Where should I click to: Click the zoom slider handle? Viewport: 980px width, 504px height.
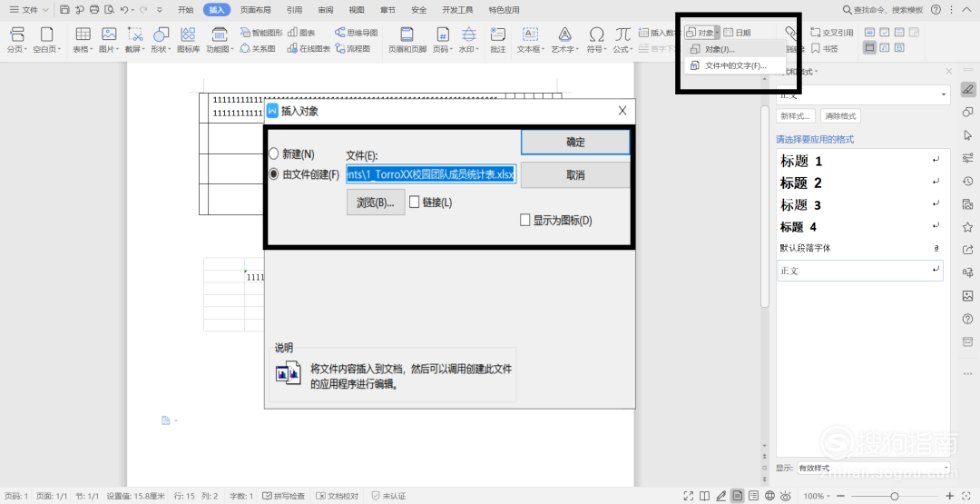(895, 496)
